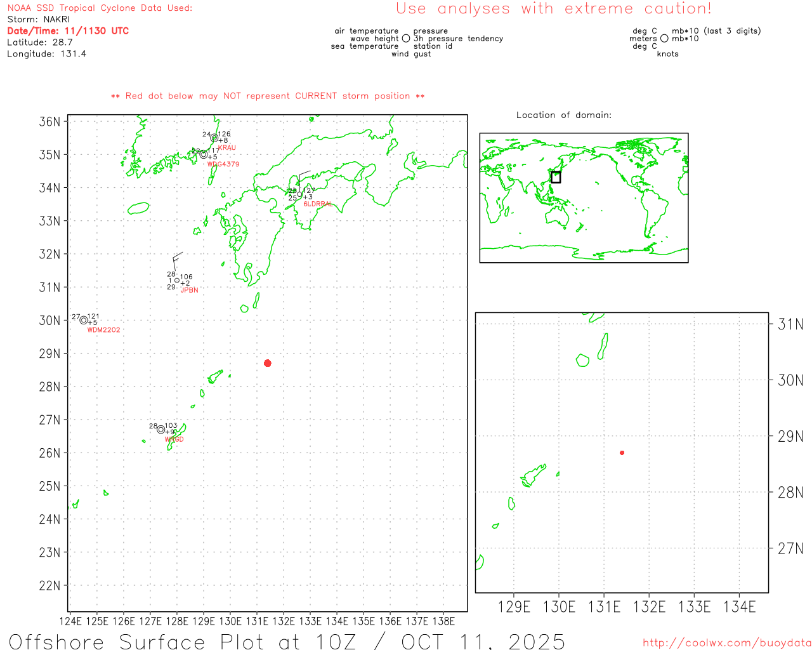The width and height of the screenshot is (812, 650).
Task: Click the wind barb above JPBN station
Action: (176, 260)
